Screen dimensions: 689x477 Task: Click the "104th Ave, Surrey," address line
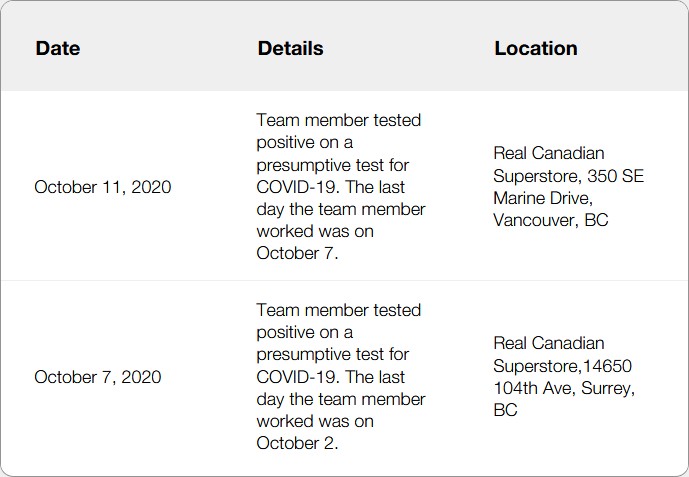[x=564, y=388]
